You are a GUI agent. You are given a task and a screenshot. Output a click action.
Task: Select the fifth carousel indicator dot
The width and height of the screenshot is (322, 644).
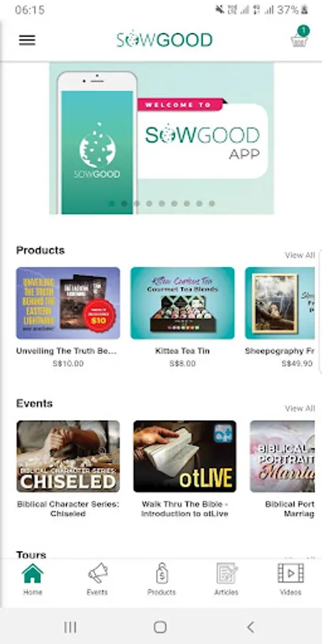click(162, 204)
